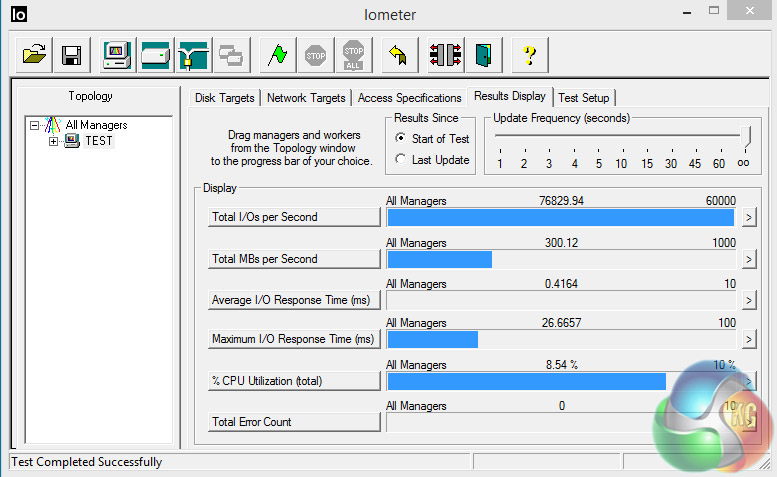Click Test Completed Successfully status text

(x=87, y=462)
